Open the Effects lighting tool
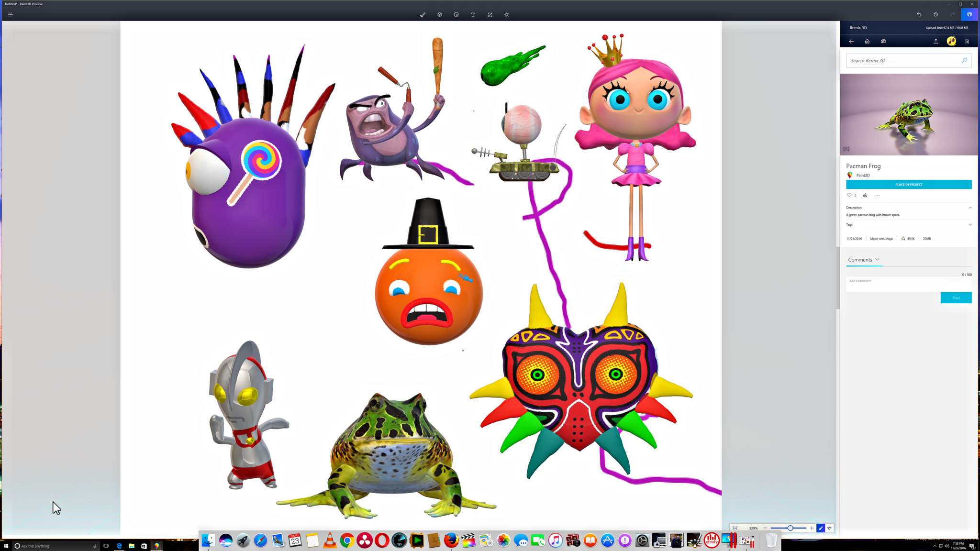Screen dimensions: 980x551 tap(507, 14)
